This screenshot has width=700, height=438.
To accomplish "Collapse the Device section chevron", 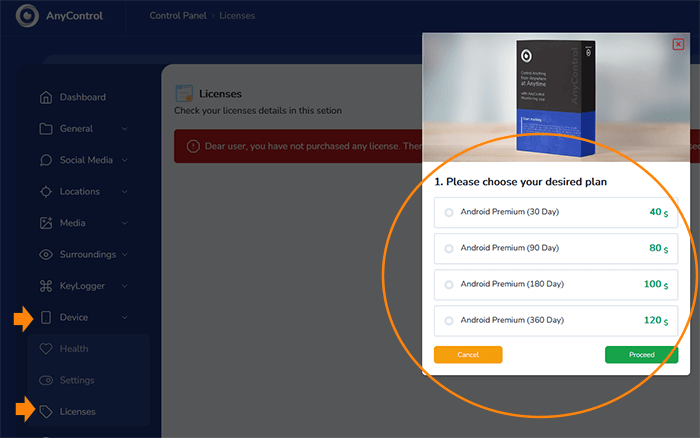I will click(124, 318).
